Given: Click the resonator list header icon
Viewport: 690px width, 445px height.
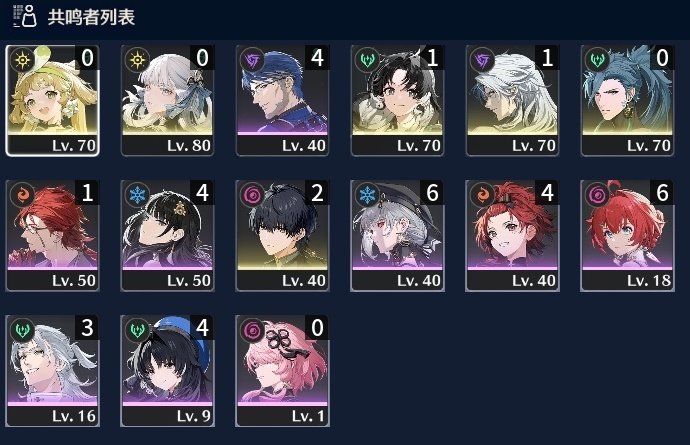Looking at the screenshot, I should point(25,16).
